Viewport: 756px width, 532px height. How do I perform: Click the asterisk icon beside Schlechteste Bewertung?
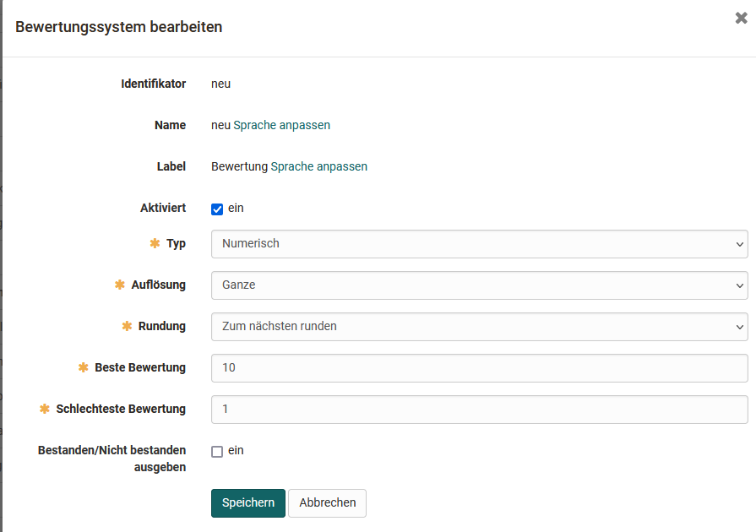pyautogui.click(x=43, y=409)
